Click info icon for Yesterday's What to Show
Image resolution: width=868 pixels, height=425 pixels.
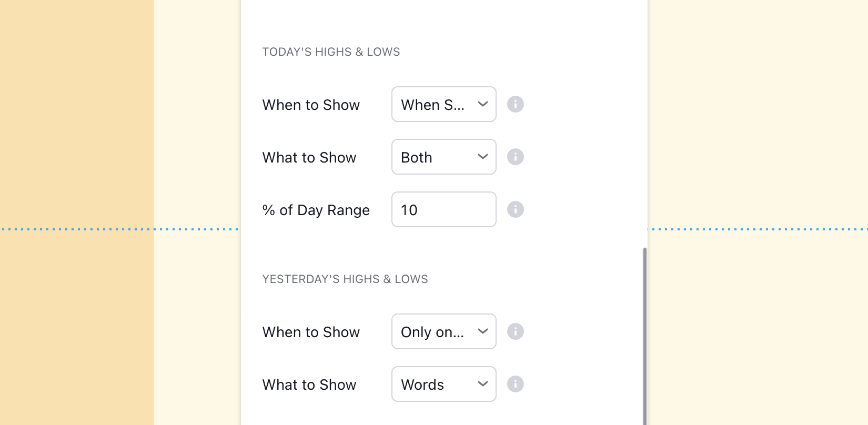pyautogui.click(x=515, y=384)
